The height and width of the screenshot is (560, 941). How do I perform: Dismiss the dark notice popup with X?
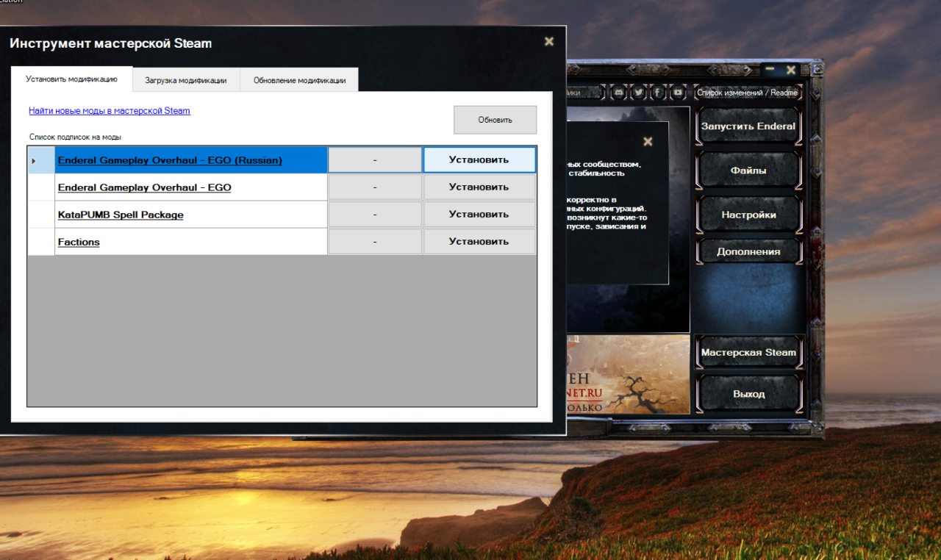pos(648,141)
